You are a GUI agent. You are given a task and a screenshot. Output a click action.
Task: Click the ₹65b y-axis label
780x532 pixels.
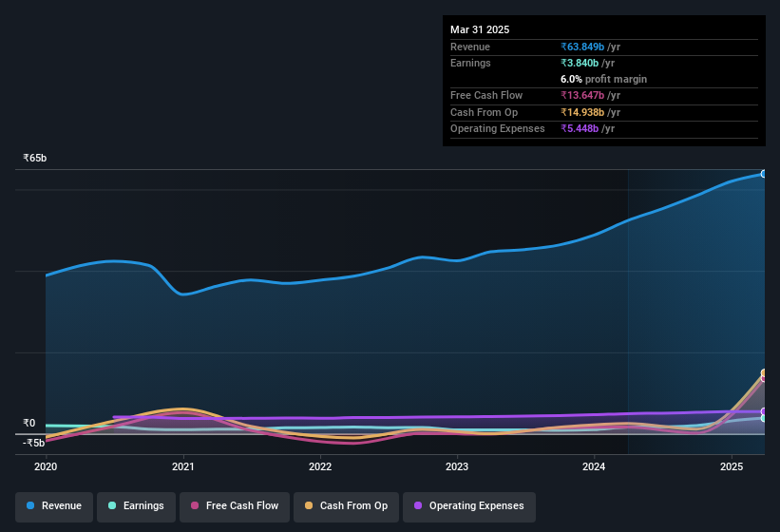coord(35,158)
